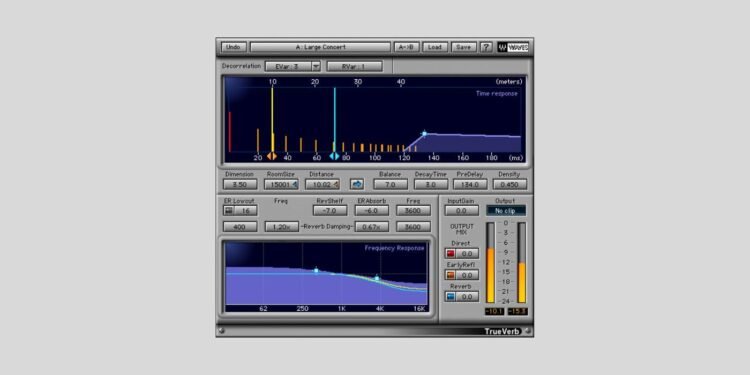Click the ERAbsorb Freq value 3600
The width and height of the screenshot is (750, 375).
click(413, 210)
